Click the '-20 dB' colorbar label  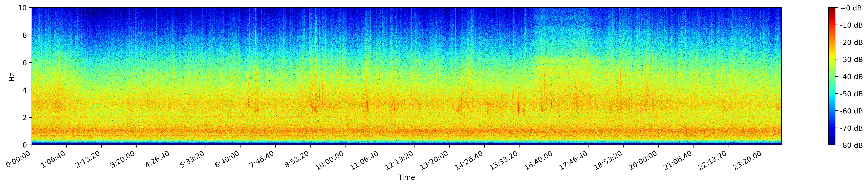click(851, 43)
